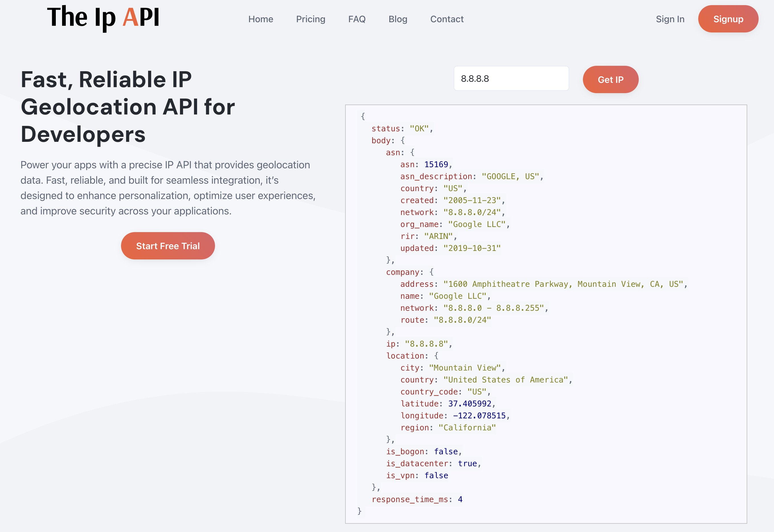Click Start Free Trial
Screen dimensions: 774x532
coord(168,246)
